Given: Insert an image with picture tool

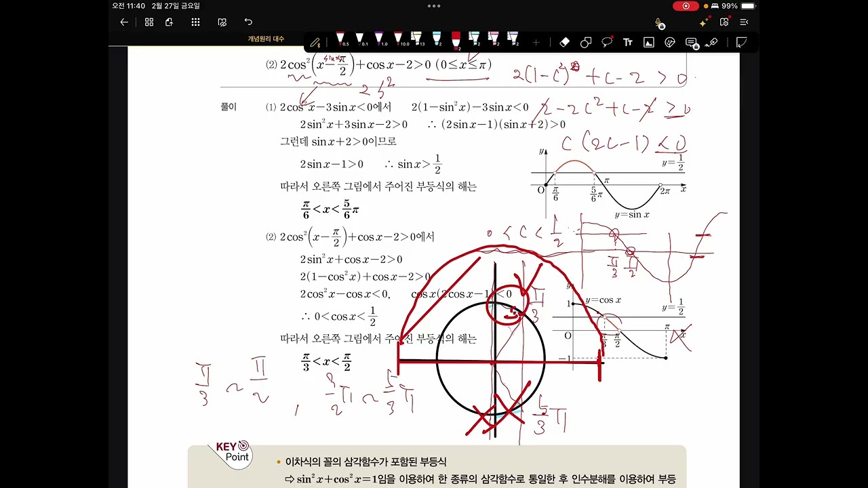Looking at the screenshot, I should 649,42.
